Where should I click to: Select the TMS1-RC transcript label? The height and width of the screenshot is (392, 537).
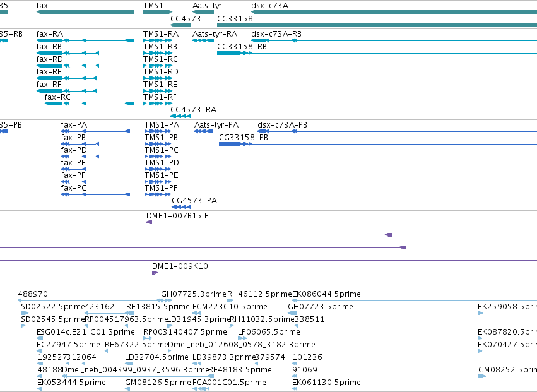point(160,59)
